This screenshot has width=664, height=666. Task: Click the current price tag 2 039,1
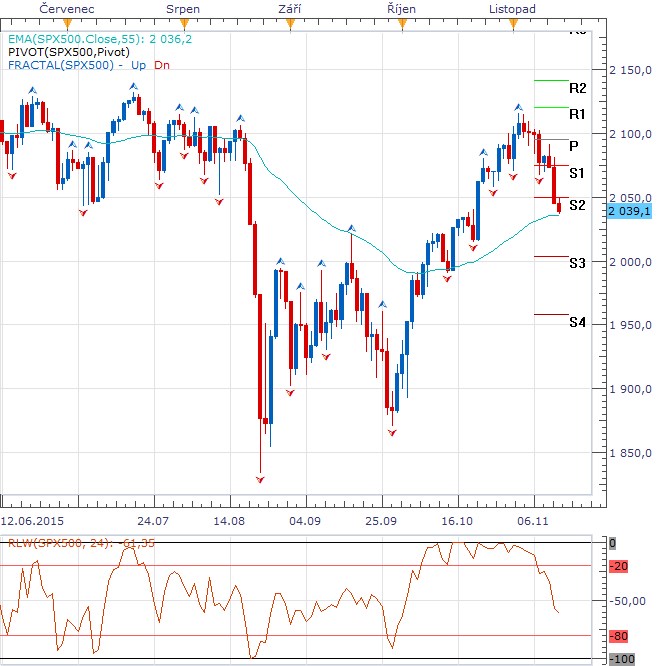tap(630, 211)
